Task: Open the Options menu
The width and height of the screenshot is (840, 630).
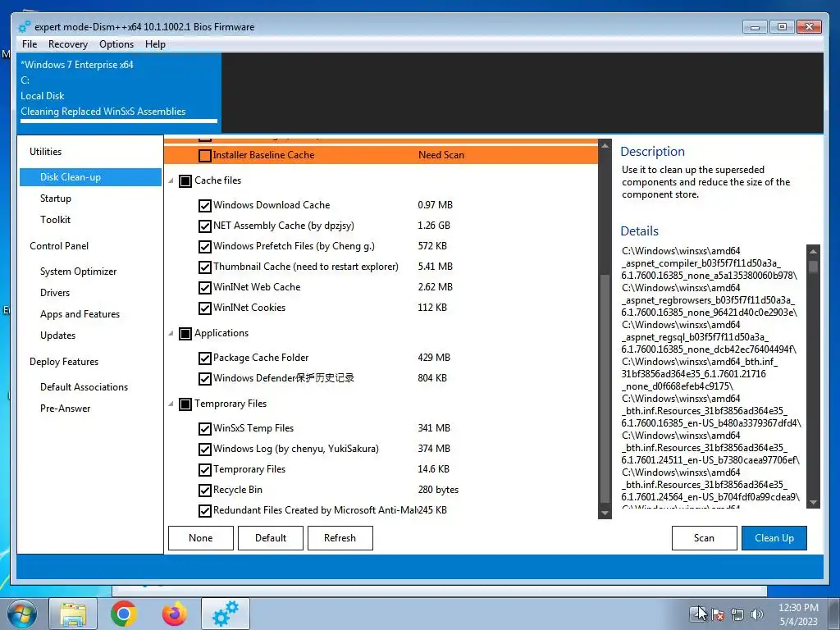Action: coord(116,44)
